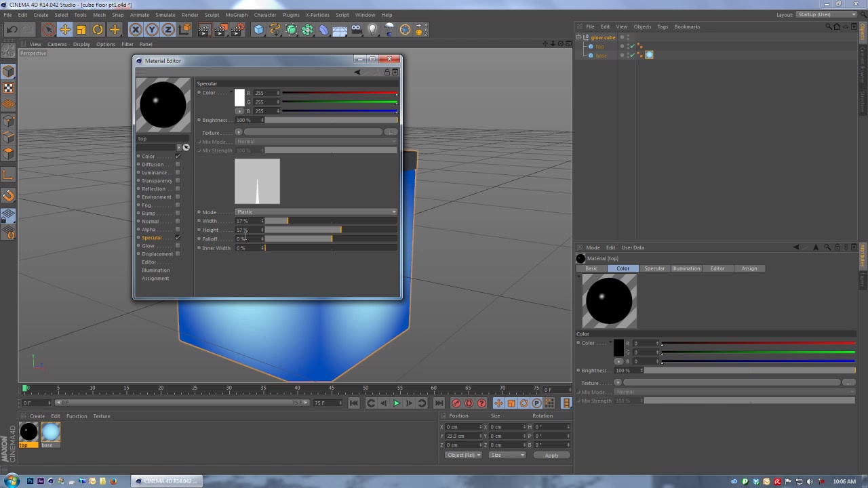The height and width of the screenshot is (488, 868).
Task: Open the MoGraph menu
Action: click(x=236, y=15)
